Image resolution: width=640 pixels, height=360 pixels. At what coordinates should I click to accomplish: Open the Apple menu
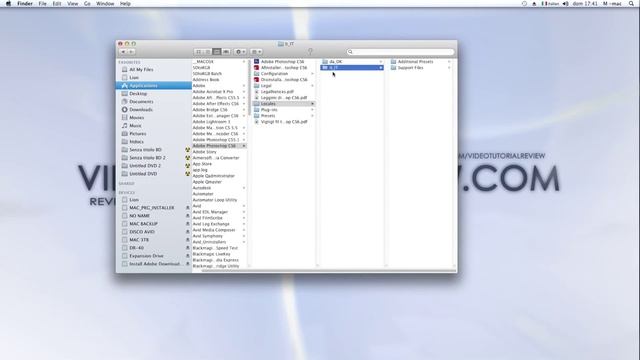click(8, 3)
